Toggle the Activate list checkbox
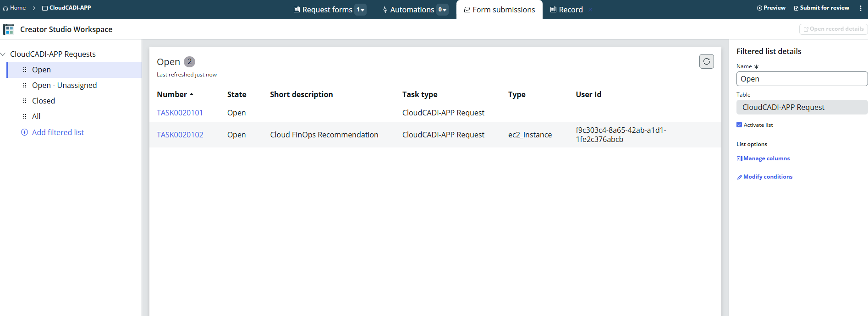Viewport: 868px width, 316px height. click(x=739, y=125)
